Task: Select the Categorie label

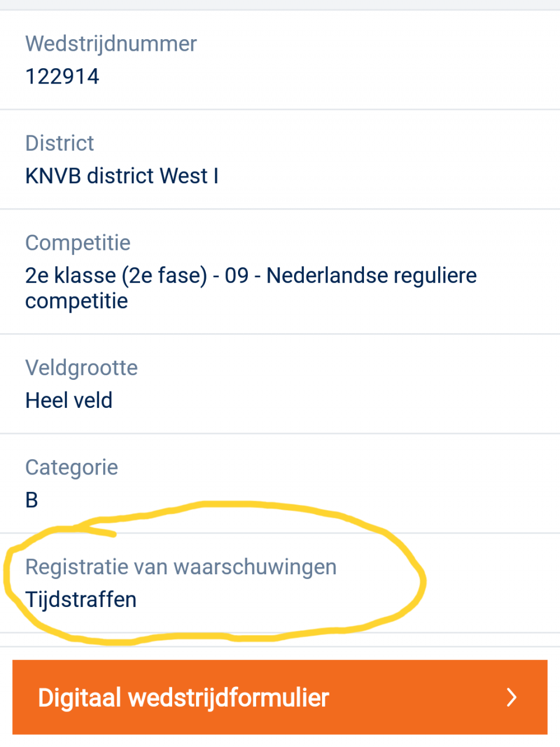Action: (72, 467)
